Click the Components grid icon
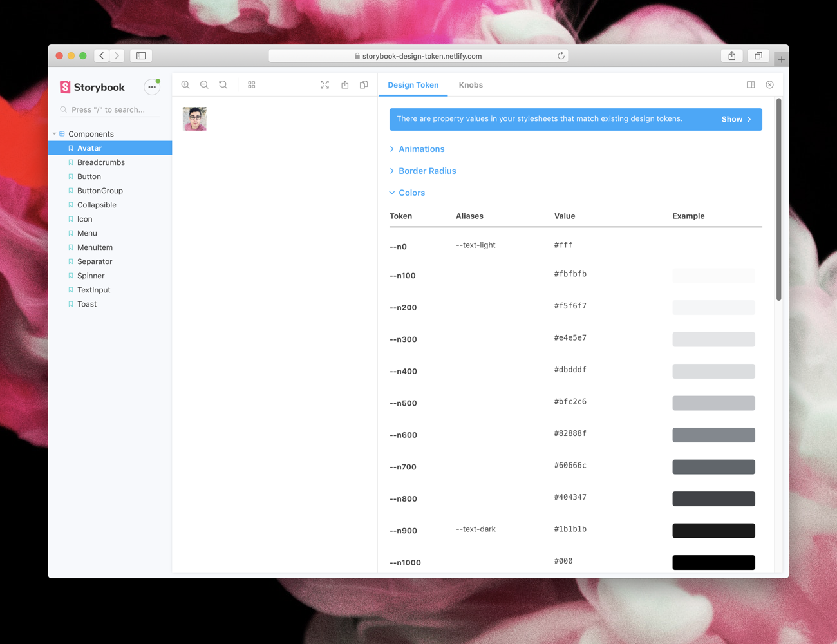The height and width of the screenshot is (644, 837). click(62, 134)
